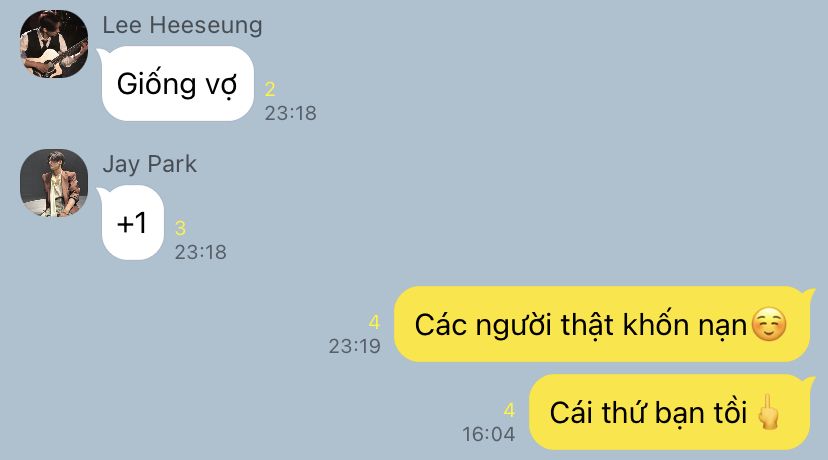Click the 23:19 timestamp

354,346
